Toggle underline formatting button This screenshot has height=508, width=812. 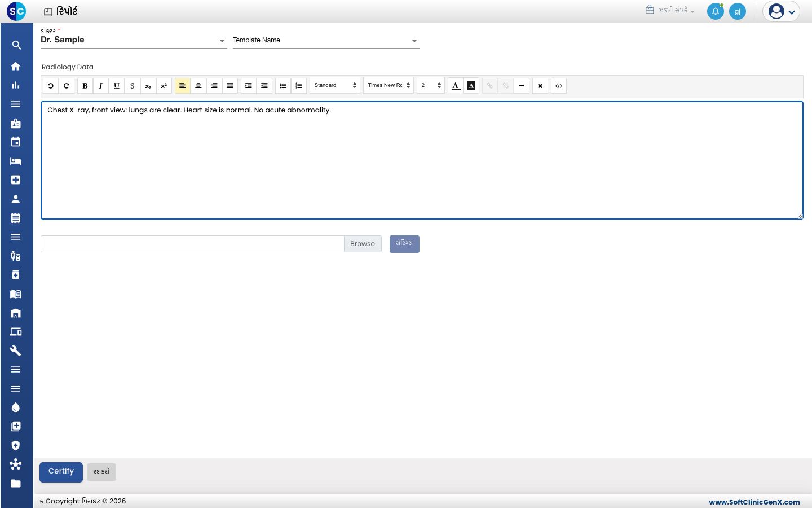click(x=117, y=86)
